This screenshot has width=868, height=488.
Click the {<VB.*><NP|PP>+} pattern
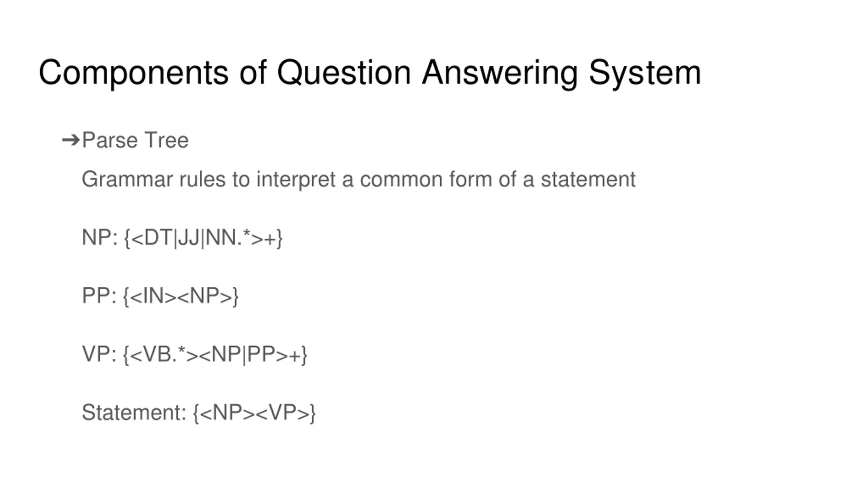click(x=215, y=355)
